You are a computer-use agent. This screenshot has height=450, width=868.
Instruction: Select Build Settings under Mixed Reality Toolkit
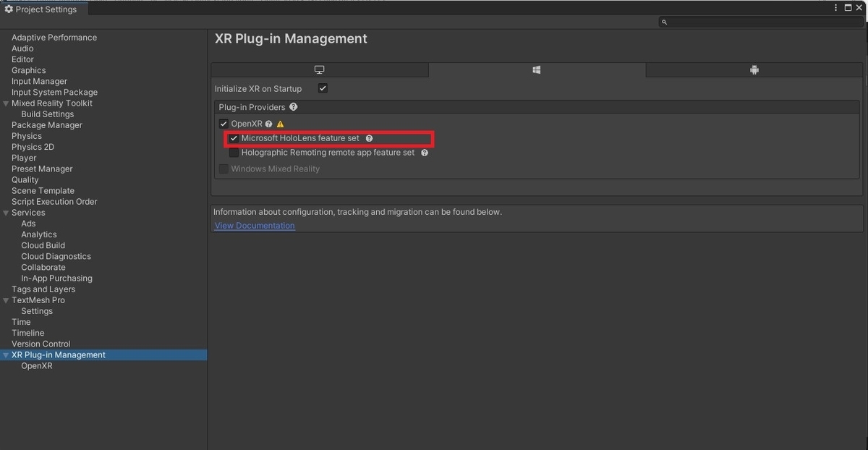[x=47, y=114]
